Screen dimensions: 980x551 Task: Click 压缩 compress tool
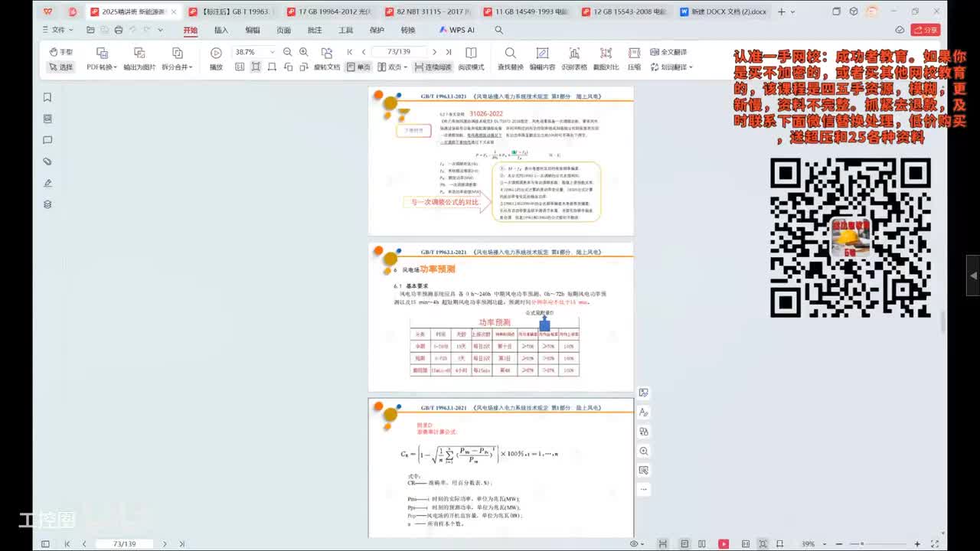click(x=634, y=59)
